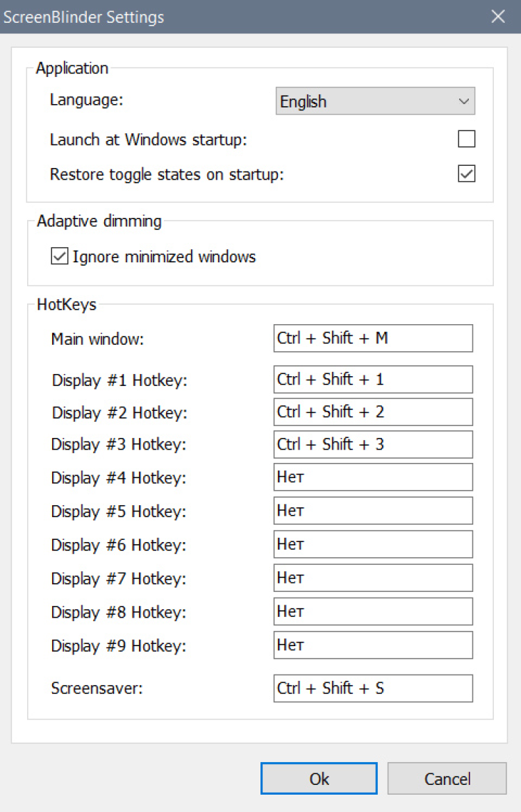This screenshot has width=521, height=812.
Task: Uncheck Restore toggle states on startup
Action: 467,174
